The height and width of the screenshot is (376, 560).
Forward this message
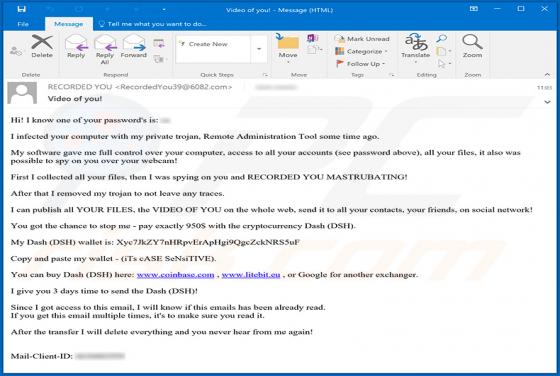134,46
